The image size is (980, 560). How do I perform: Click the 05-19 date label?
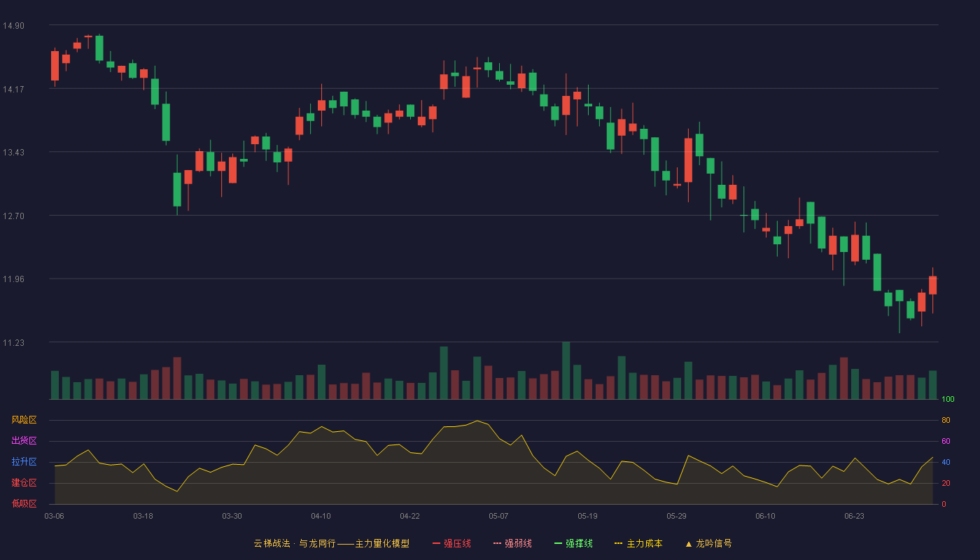pos(587,516)
